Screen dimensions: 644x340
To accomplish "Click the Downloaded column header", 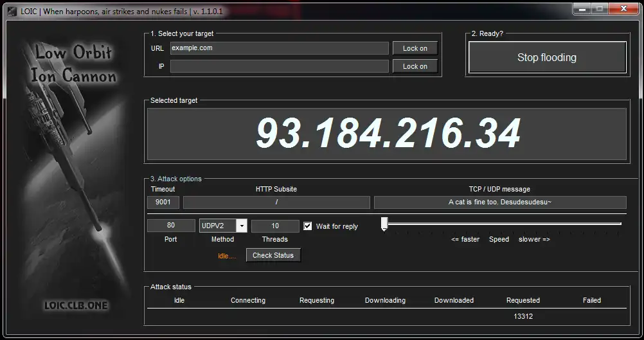I will [454, 300].
